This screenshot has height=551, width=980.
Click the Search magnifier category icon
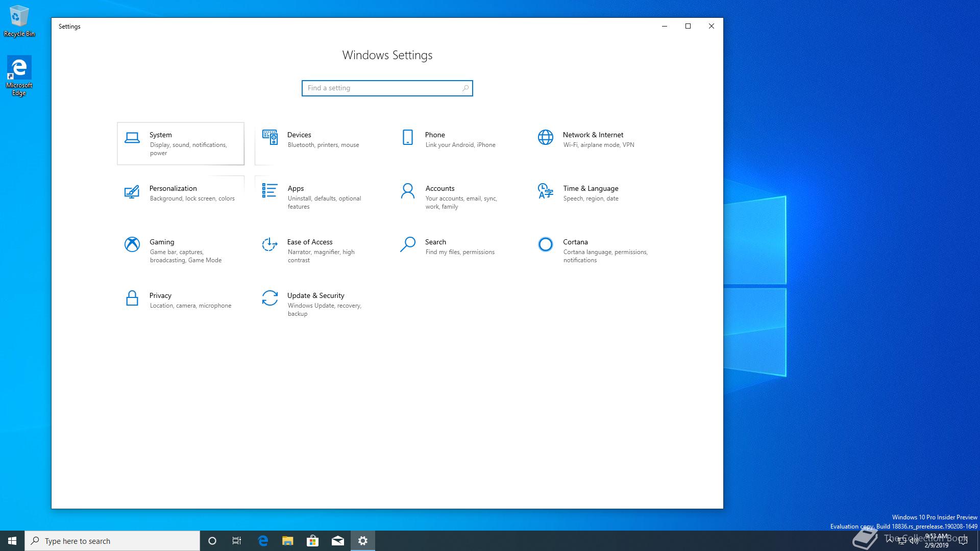tap(408, 244)
